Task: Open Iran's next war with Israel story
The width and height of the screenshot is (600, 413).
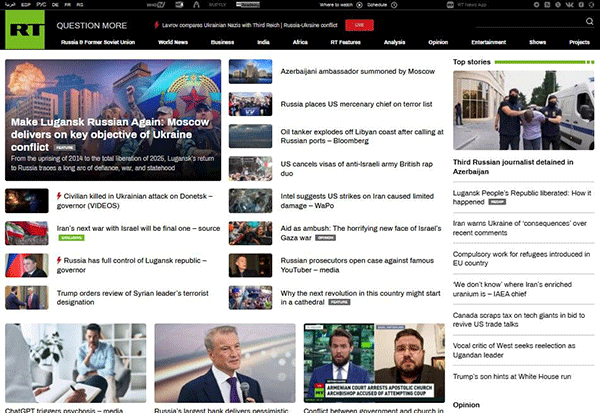Action: click(x=139, y=229)
